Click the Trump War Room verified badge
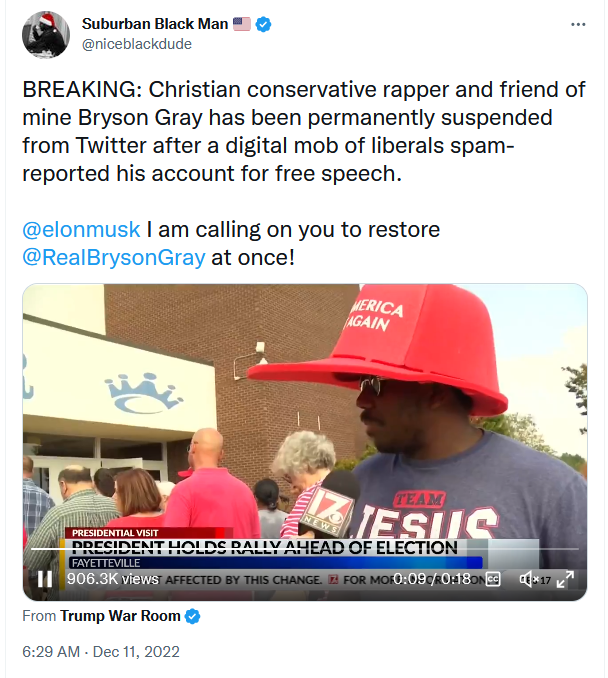This screenshot has height=678, width=608. pos(192,616)
